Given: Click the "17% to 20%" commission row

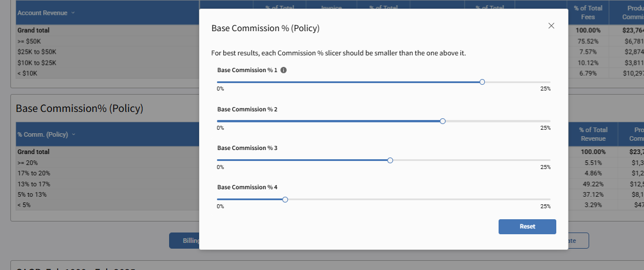Looking at the screenshot, I should tap(34, 173).
